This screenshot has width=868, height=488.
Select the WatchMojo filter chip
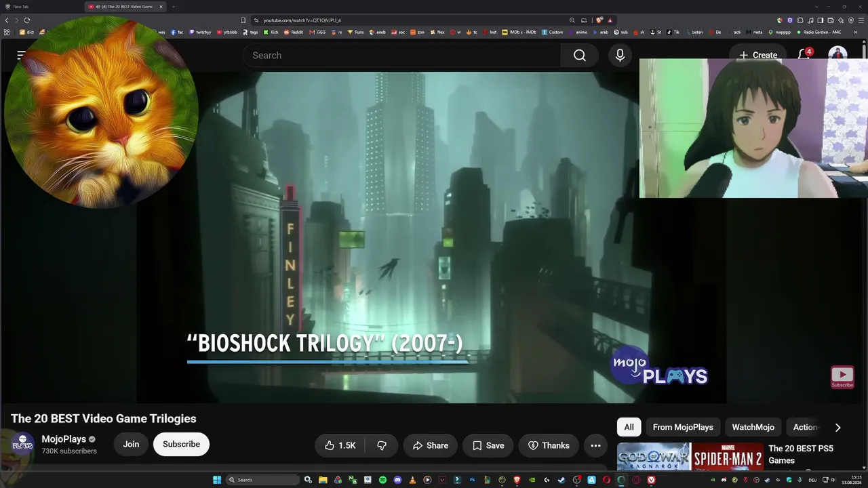coord(753,427)
